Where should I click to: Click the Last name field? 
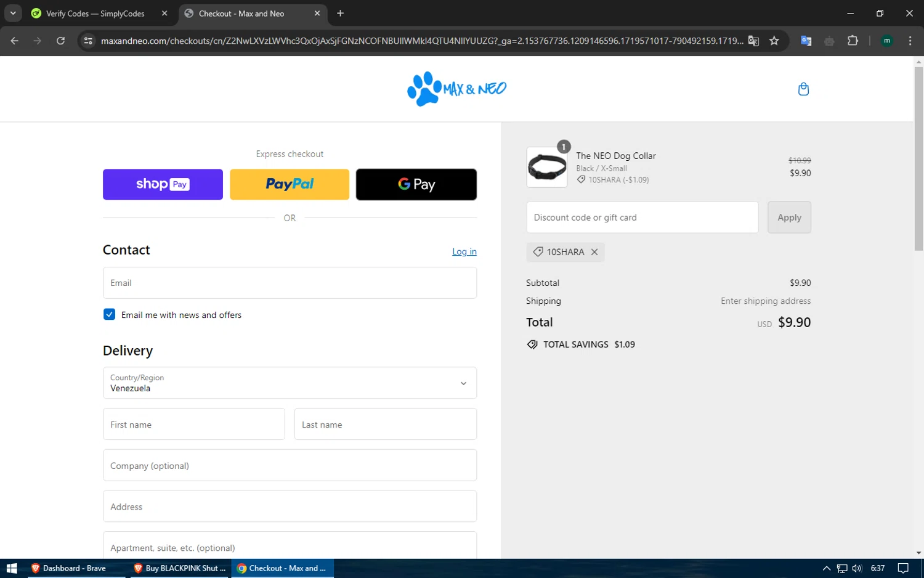pos(386,424)
